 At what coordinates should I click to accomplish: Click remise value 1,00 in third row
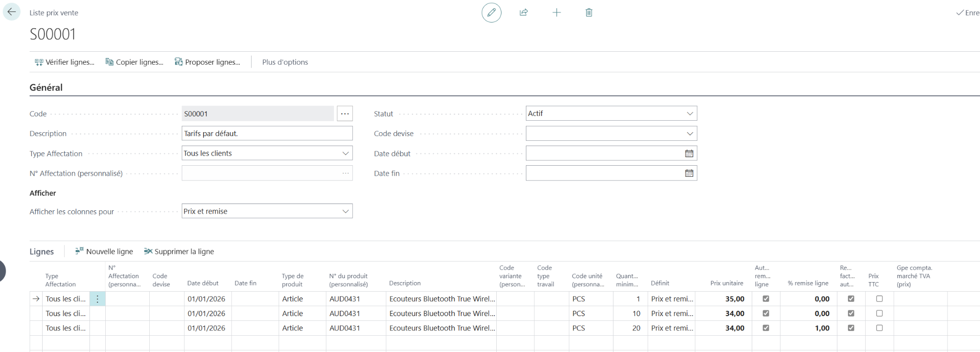[x=822, y=328]
